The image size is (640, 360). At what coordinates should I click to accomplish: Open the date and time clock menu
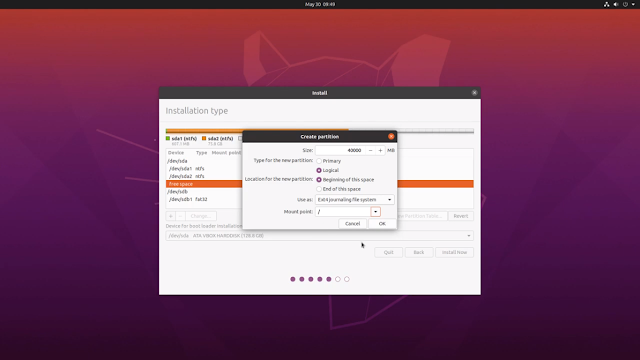pyautogui.click(x=320, y=4)
